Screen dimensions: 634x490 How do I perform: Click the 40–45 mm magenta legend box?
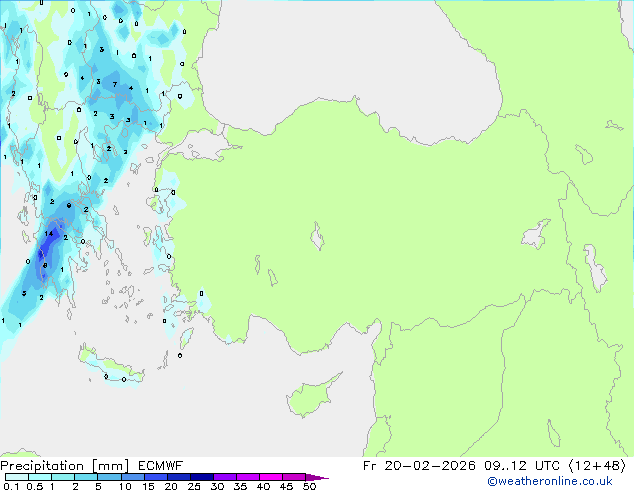point(271,477)
